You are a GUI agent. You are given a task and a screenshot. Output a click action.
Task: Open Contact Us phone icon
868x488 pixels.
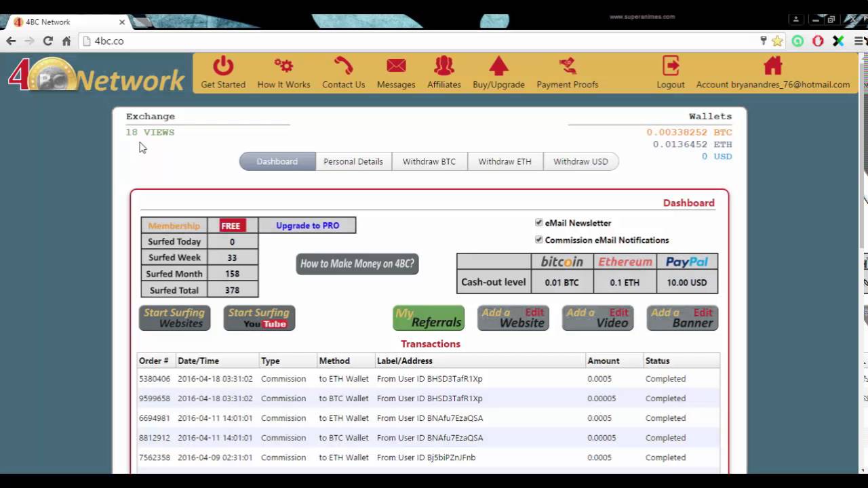[343, 66]
